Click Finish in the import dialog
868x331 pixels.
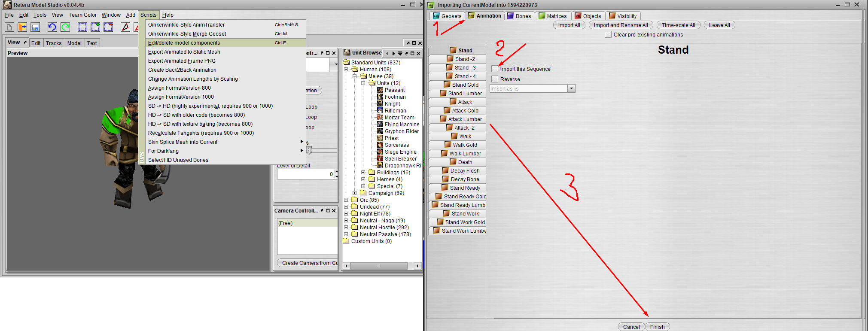point(657,327)
